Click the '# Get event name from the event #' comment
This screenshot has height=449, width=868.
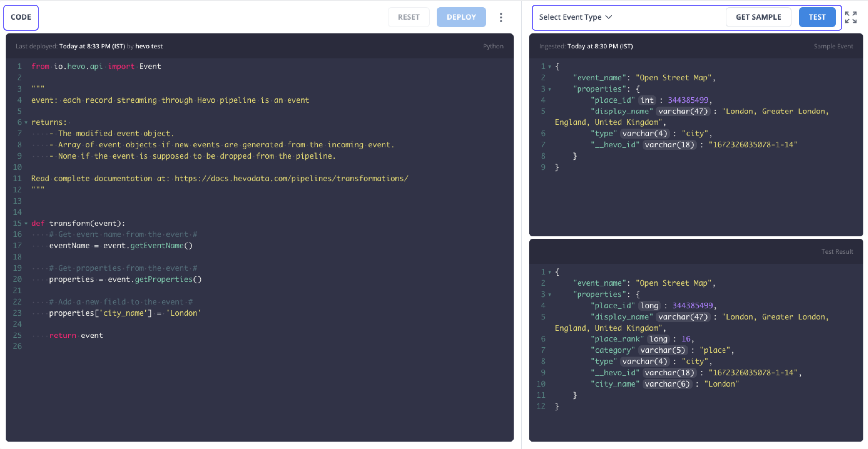tap(124, 235)
